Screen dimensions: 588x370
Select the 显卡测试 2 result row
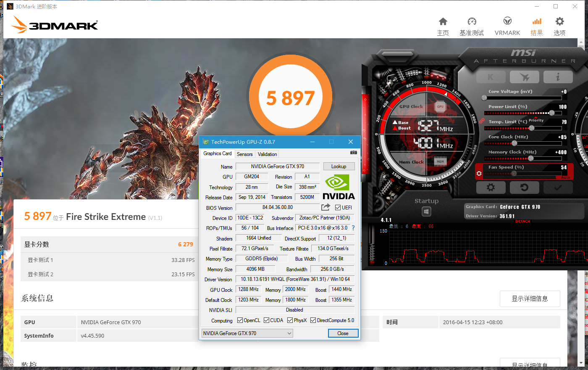pos(109,274)
